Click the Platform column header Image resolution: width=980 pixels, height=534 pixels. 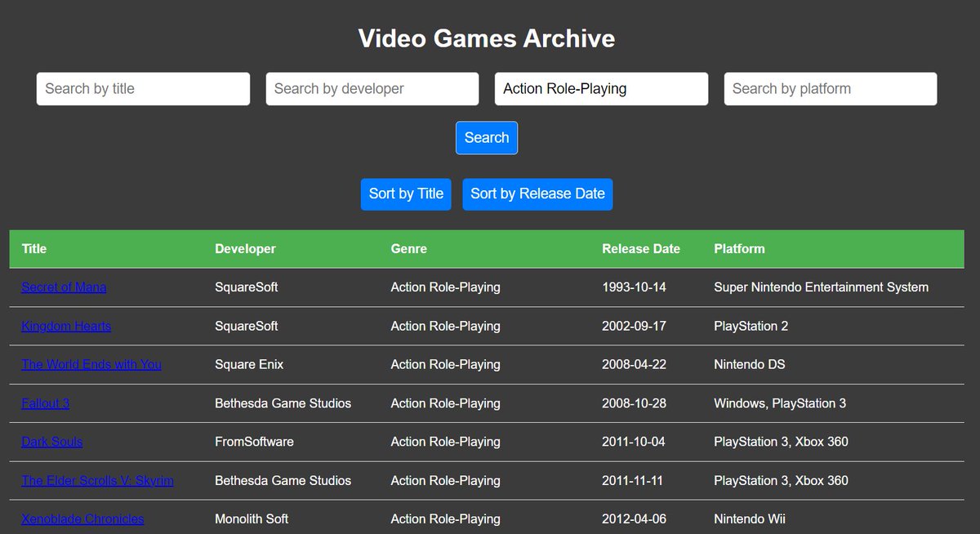point(739,249)
